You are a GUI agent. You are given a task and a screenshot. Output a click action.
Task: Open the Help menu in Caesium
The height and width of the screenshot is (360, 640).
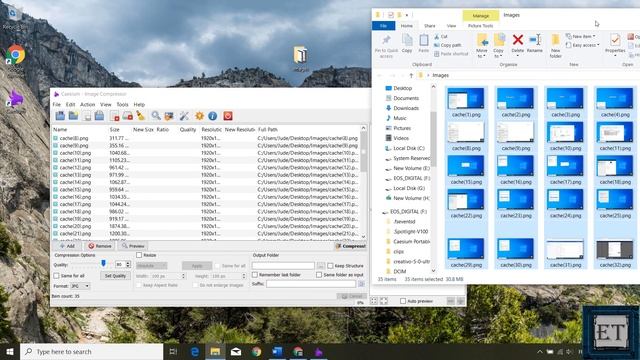coord(139,104)
